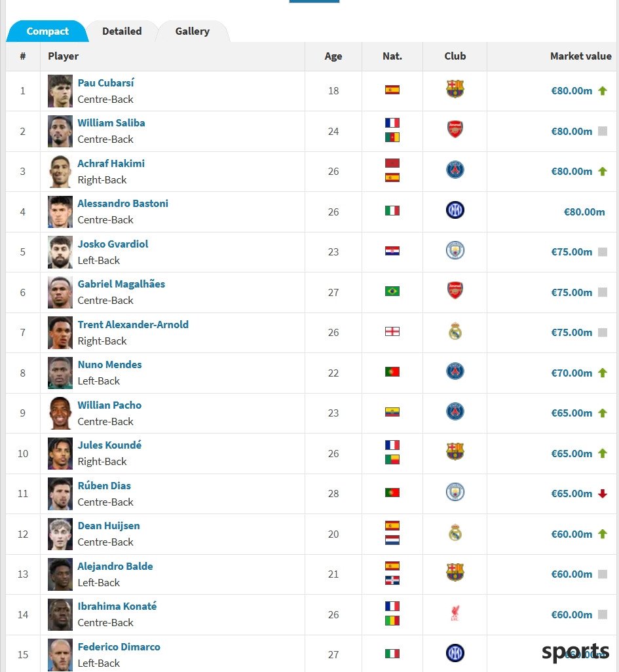
Task: Select the Manchester City crest beside Josko Gvardiol
Action: click(455, 250)
